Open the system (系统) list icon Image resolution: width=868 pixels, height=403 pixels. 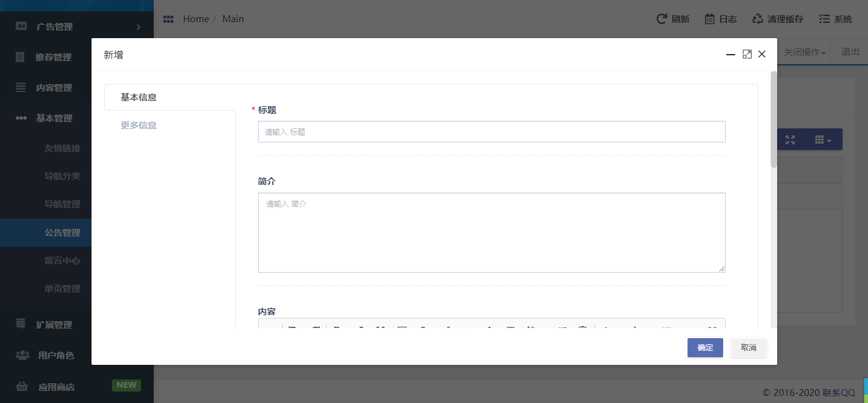pos(825,19)
